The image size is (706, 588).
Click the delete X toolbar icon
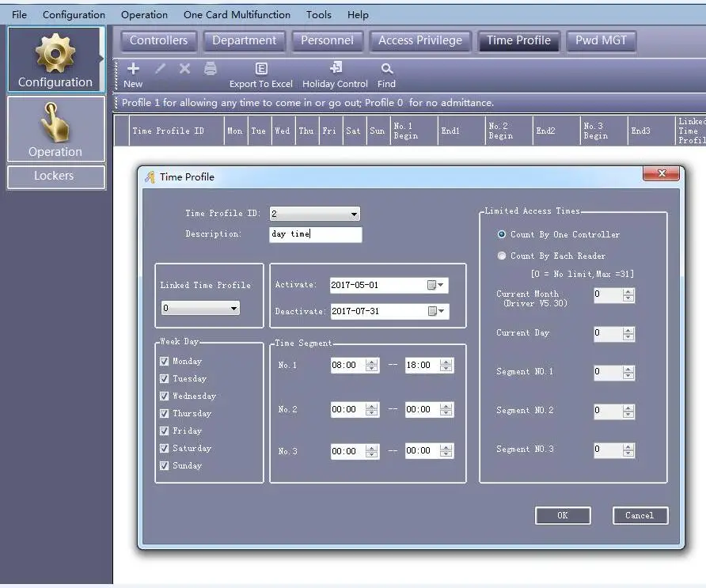tap(184, 69)
